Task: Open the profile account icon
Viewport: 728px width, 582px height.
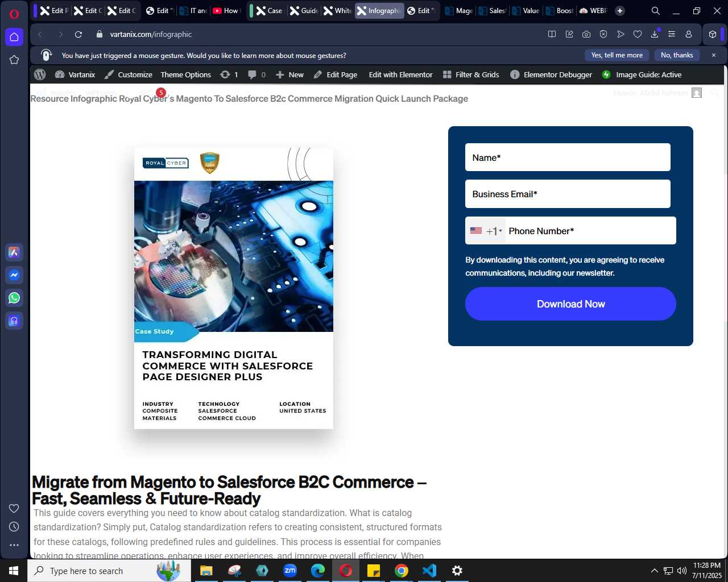Action: point(689,34)
